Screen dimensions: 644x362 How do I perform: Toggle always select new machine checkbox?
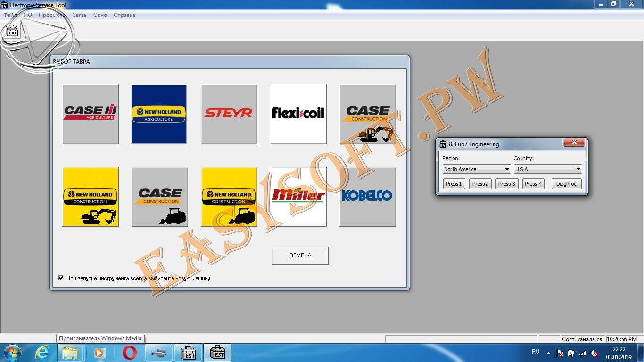click(61, 278)
